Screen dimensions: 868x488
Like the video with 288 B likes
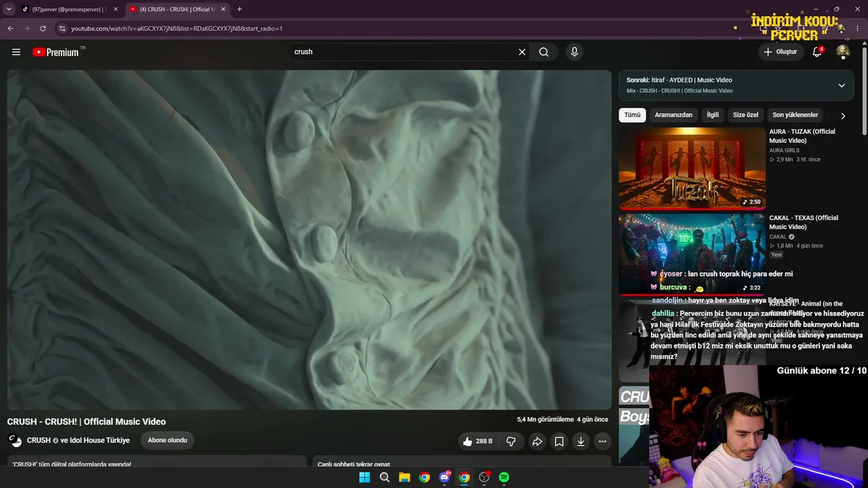point(477,441)
